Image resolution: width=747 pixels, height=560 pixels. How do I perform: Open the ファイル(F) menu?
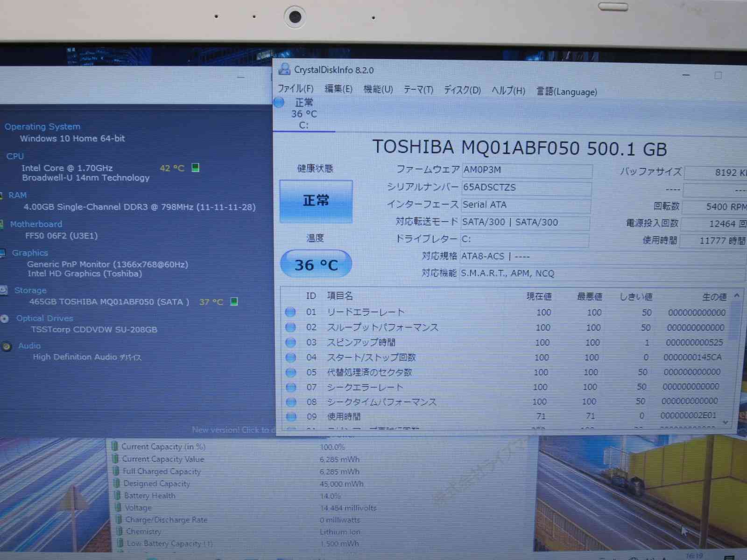tap(296, 89)
